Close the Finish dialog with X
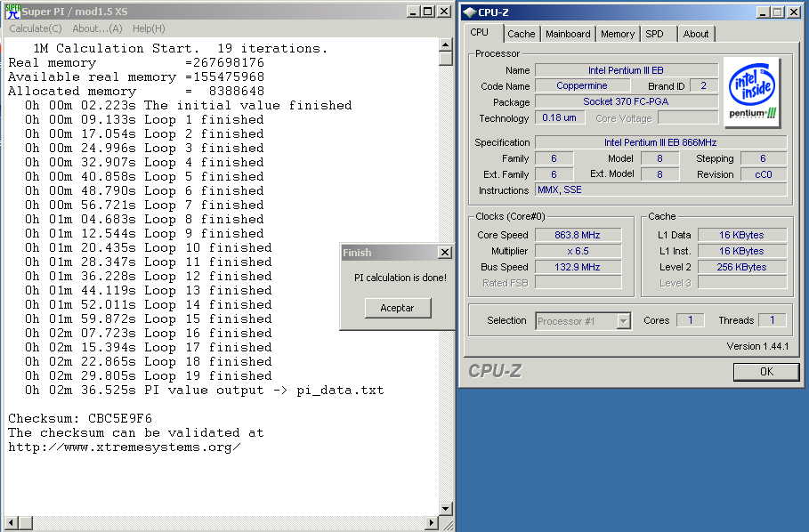The image size is (809, 532). (x=444, y=252)
